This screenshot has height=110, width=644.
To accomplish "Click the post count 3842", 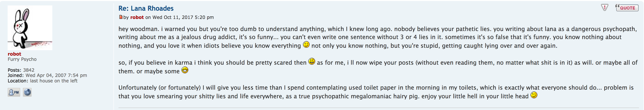I will 29,70.
